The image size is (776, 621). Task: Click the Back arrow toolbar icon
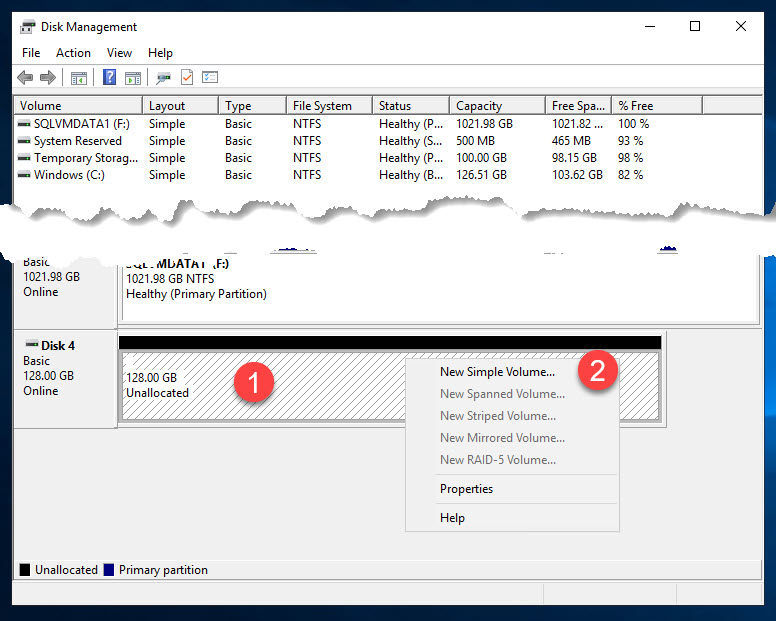[x=25, y=78]
